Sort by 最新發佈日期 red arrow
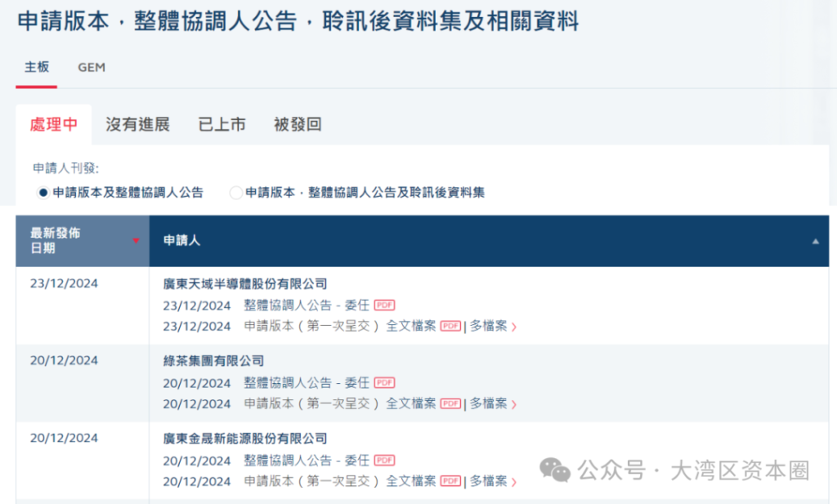Viewport: 837px width, 504px height. [x=136, y=240]
